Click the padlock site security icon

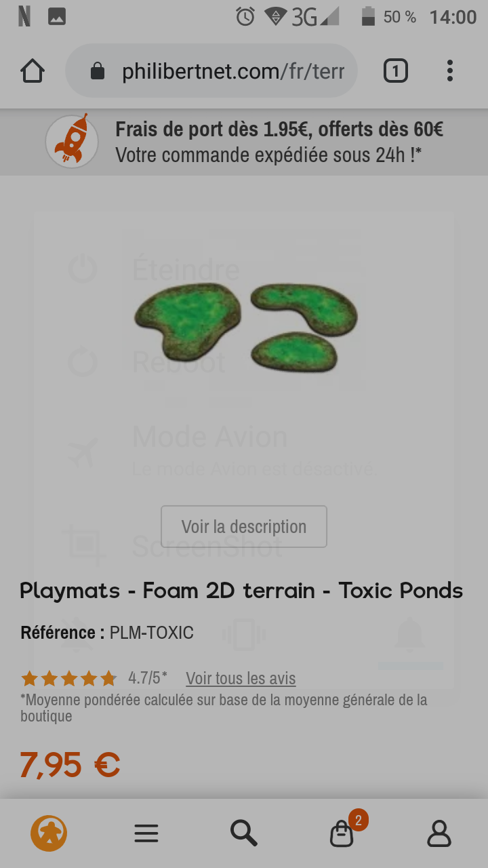(x=98, y=71)
